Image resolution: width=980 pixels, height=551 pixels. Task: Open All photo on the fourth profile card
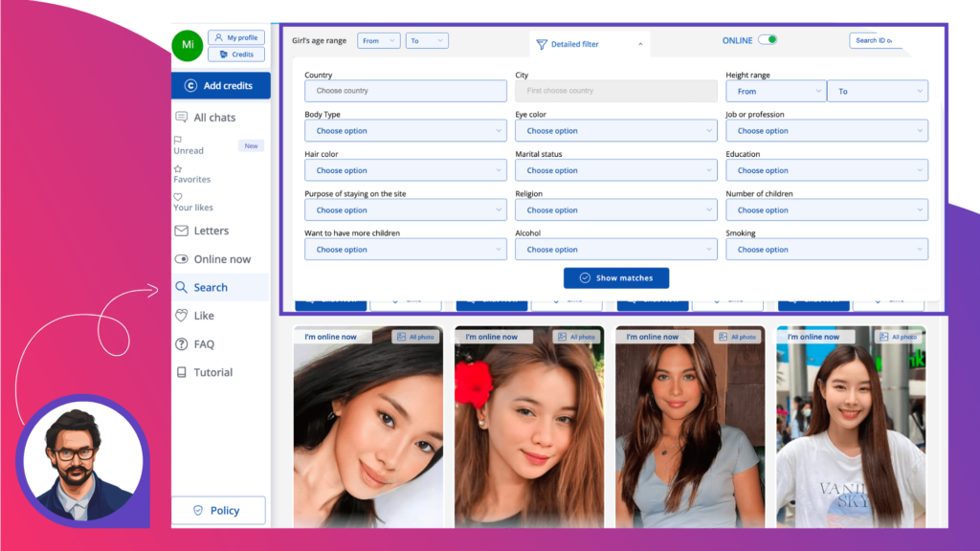pyautogui.click(x=899, y=337)
